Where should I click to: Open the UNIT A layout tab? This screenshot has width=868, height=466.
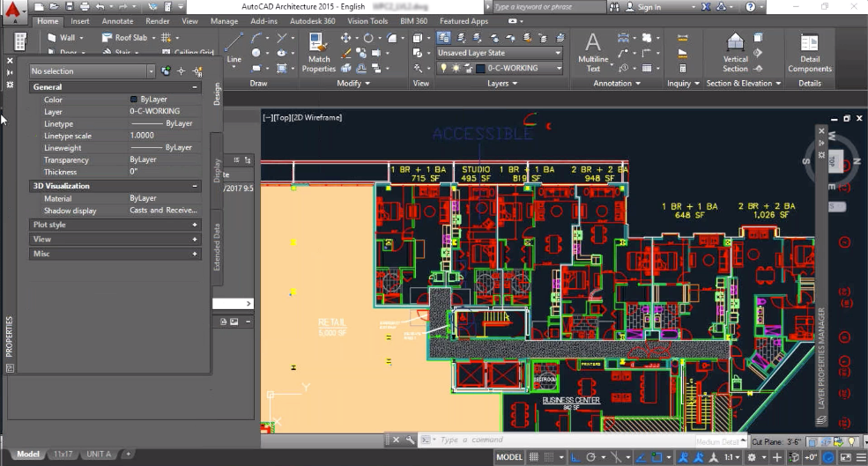coord(99,455)
